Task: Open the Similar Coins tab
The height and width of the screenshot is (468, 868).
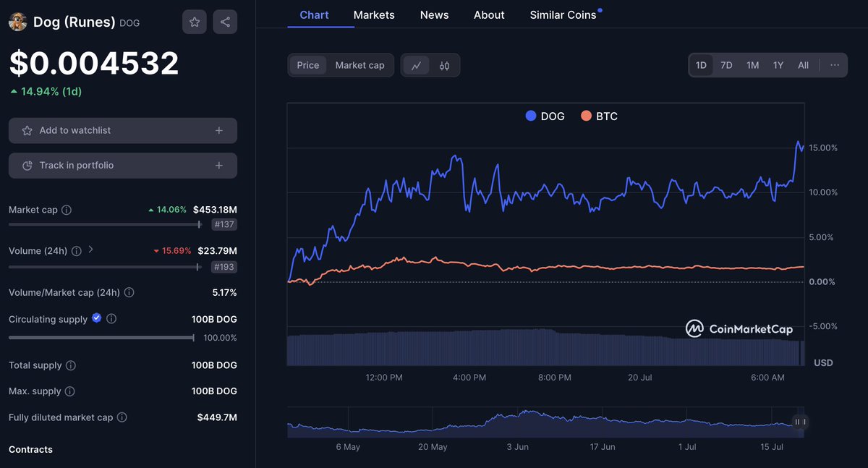Action: point(563,14)
